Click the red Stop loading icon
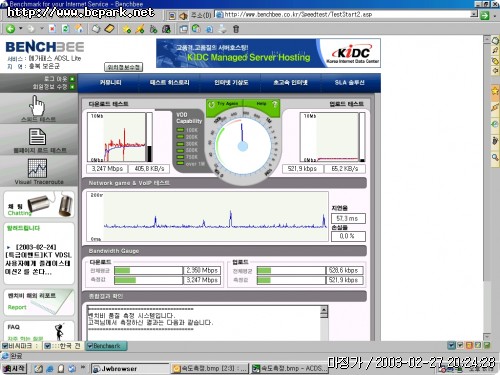The width and height of the screenshot is (500, 375). (x=52, y=29)
